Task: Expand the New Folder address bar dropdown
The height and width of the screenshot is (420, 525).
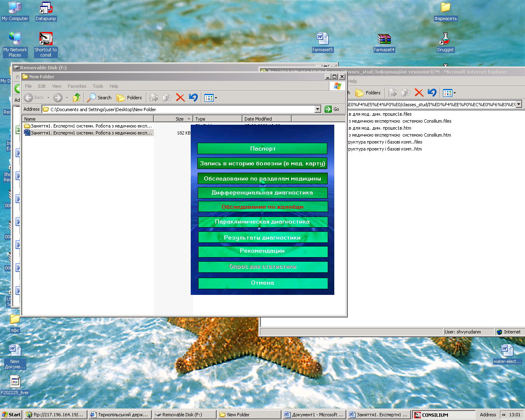Action: click(x=318, y=109)
